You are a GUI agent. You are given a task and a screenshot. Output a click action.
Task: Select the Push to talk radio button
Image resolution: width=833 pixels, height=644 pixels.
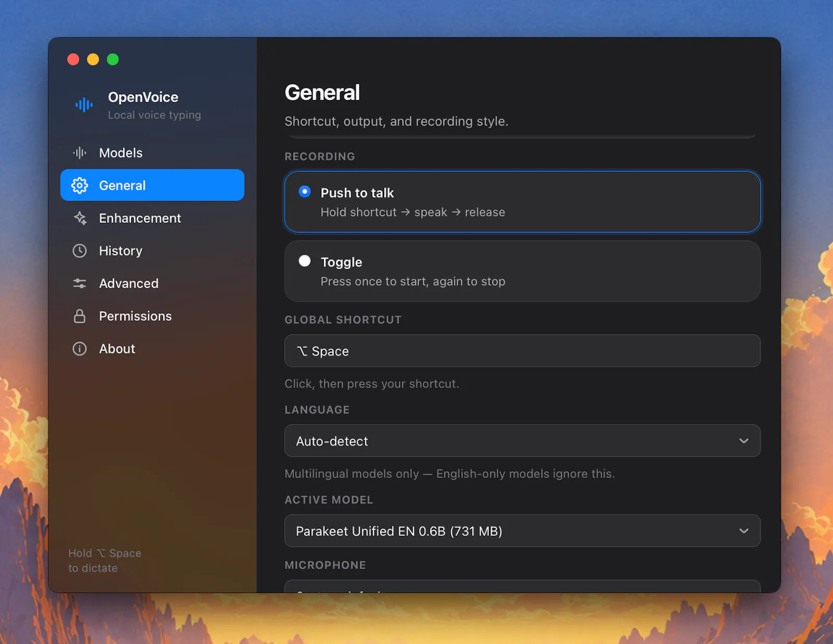click(x=305, y=192)
